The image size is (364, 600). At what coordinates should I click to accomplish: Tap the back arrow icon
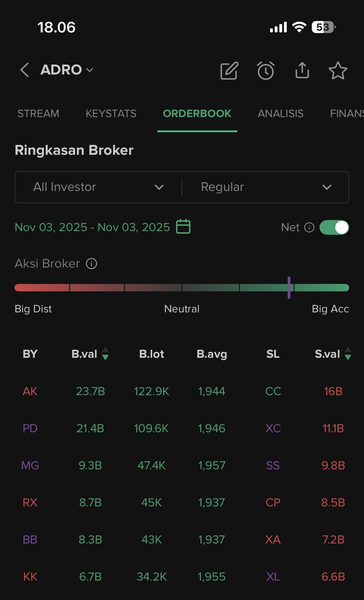(25, 70)
